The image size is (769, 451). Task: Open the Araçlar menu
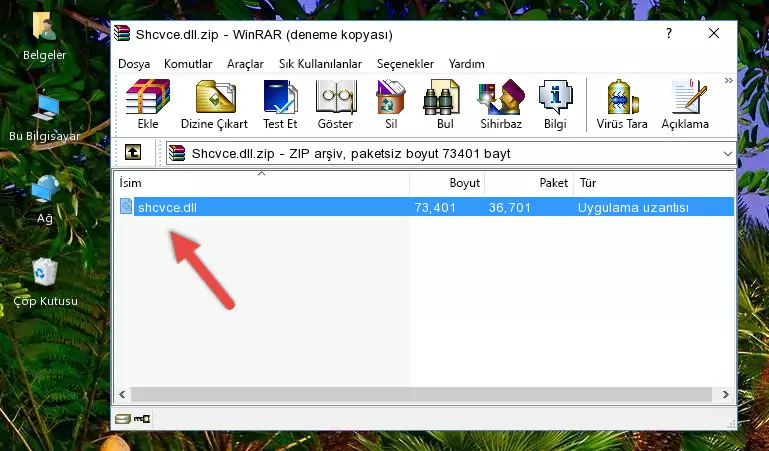click(x=245, y=64)
